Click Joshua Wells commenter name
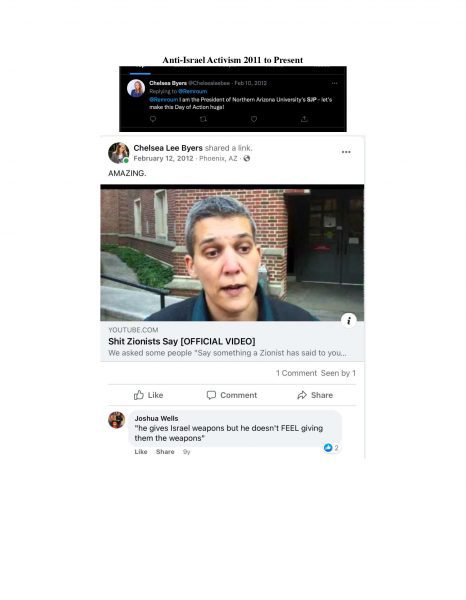 click(156, 418)
